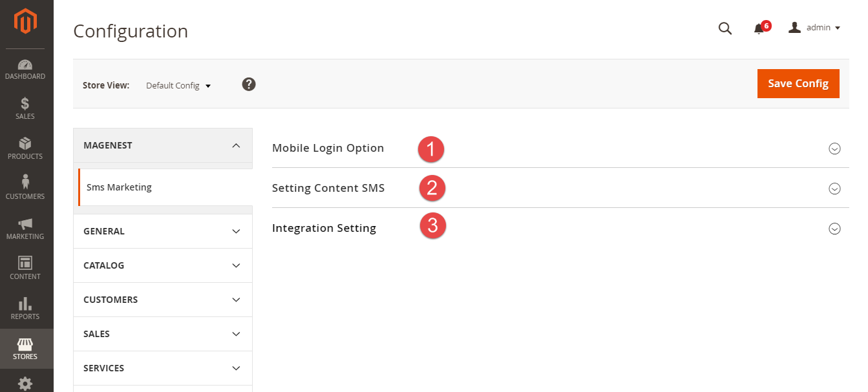Image resolution: width=868 pixels, height=392 pixels.
Task: Click the help question mark icon
Action: click(249, 85)
